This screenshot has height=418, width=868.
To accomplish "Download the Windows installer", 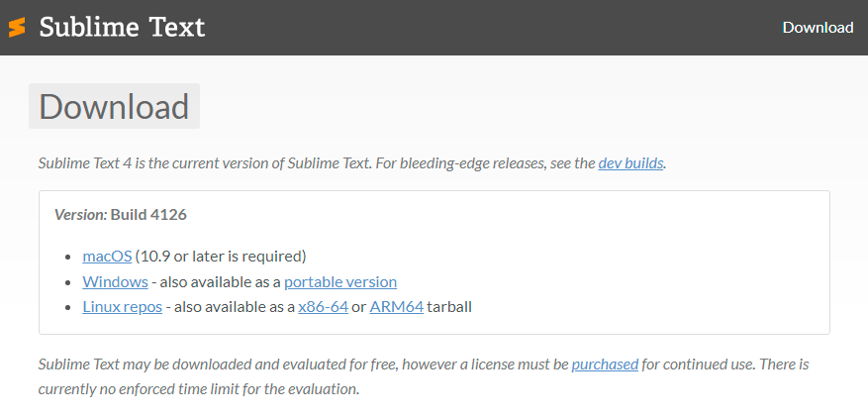I will coord(115,281).
